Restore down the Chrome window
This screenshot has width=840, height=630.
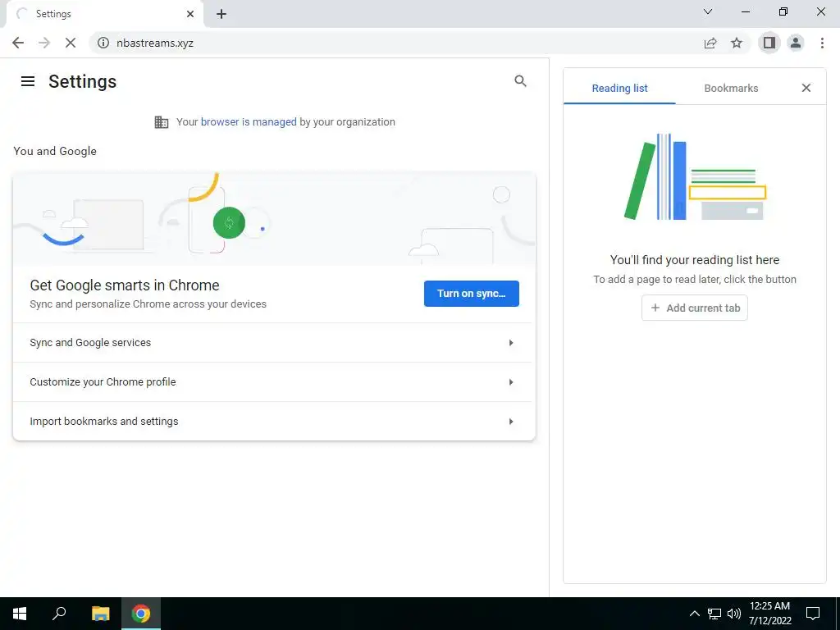pyautogui.click(x=783, y=11)
